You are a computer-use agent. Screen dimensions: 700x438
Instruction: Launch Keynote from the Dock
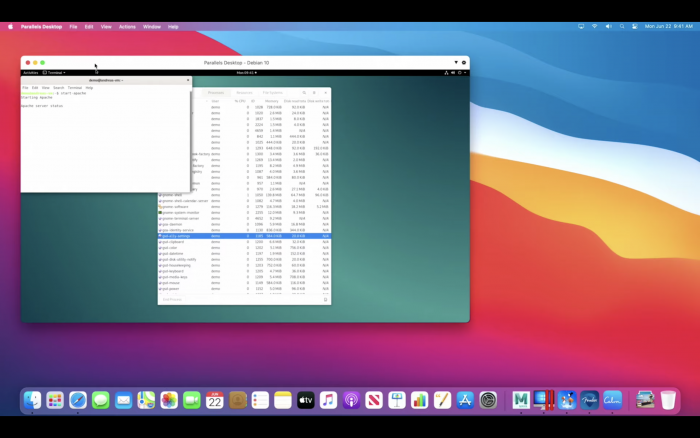[397, 400]
